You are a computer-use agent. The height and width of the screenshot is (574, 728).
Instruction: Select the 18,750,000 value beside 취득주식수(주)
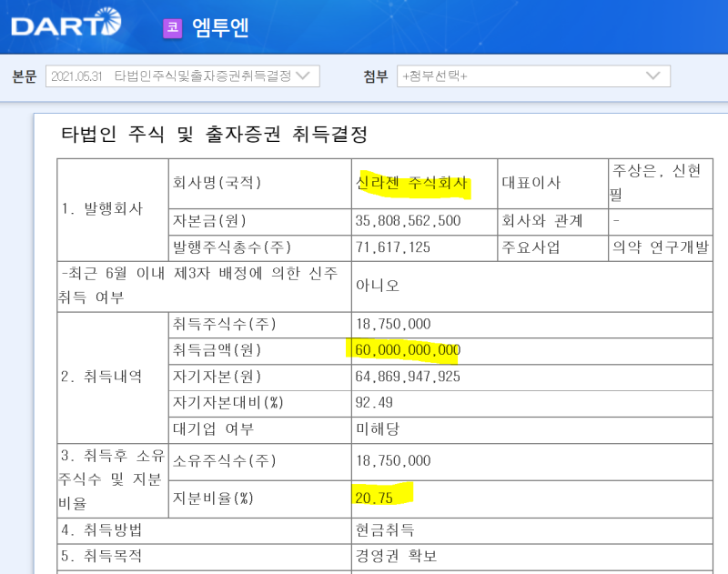[393, 324]
